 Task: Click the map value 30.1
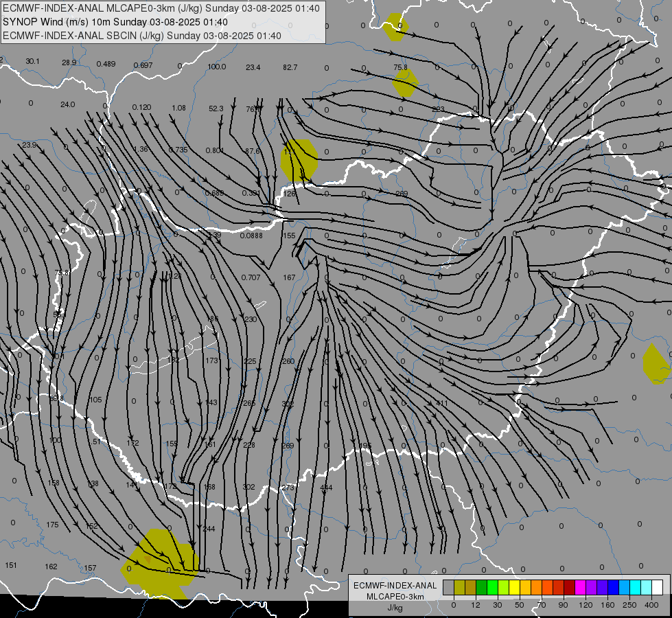[x=32, y=61]
